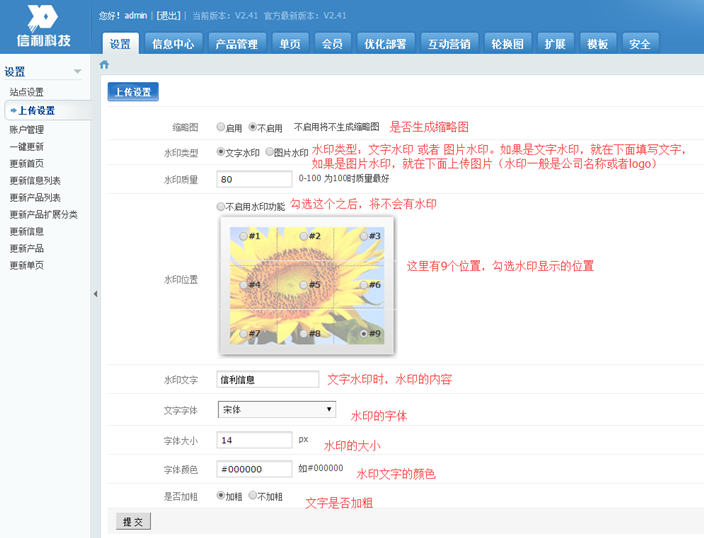Select watermark position #1 radio button
Screen dimensions: 704x538
243,236
